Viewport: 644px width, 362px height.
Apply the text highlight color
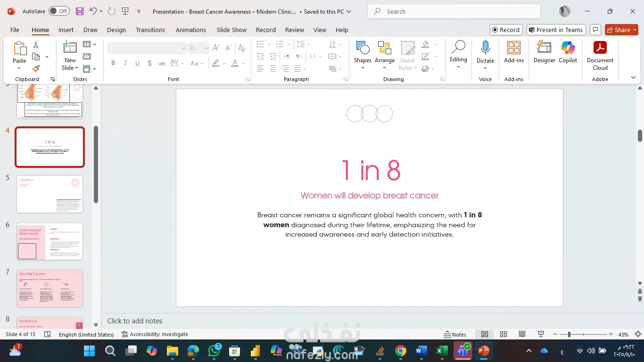click(x=215, y=63)
